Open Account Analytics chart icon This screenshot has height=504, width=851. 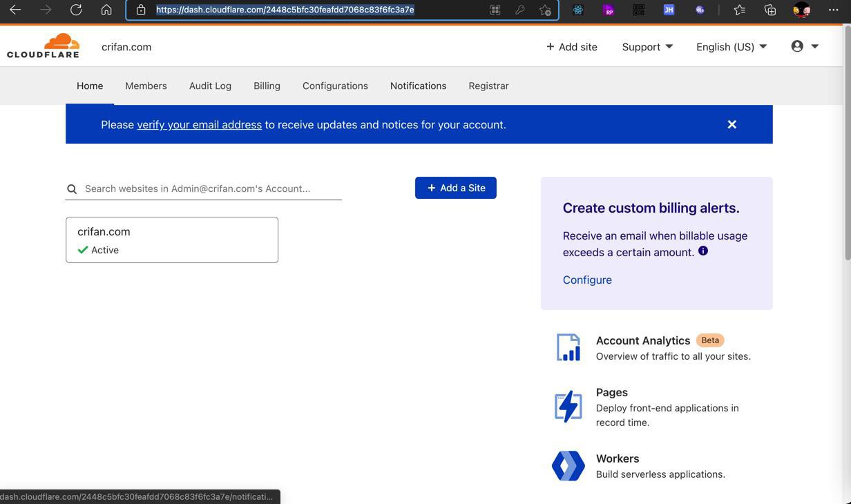click(x=568, y=347)
